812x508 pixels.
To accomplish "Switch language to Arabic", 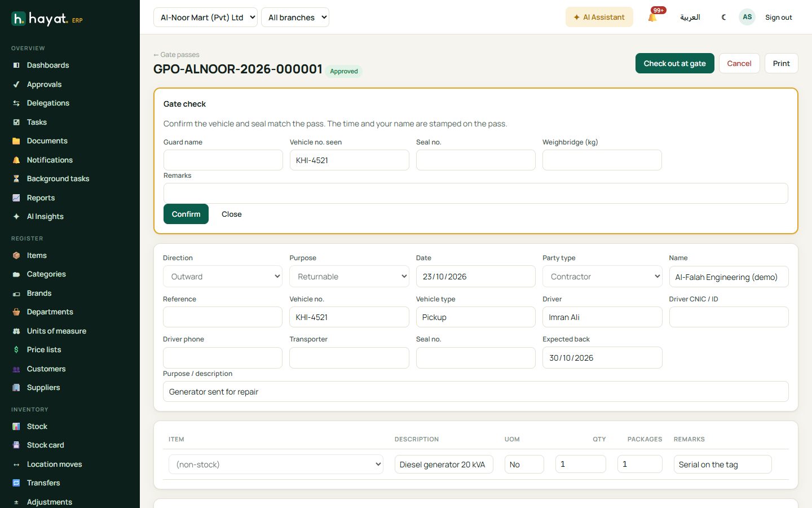I will click(690, 17).
